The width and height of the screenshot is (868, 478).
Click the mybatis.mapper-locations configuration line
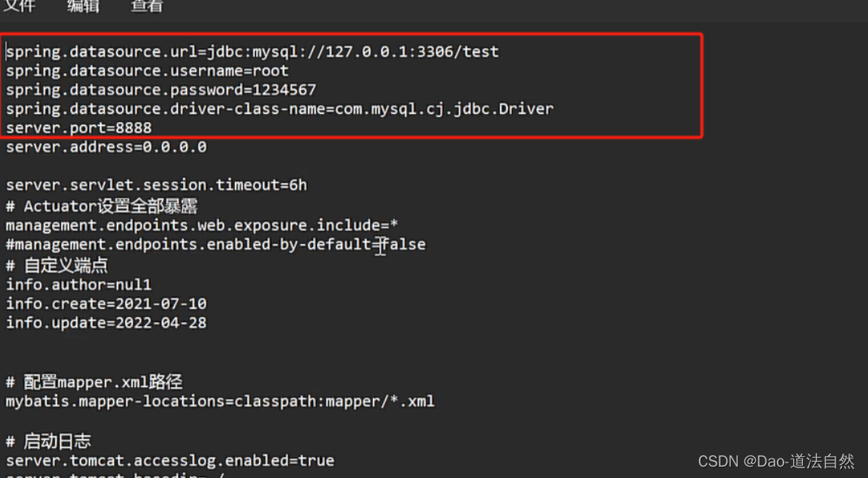coord(219,400)
